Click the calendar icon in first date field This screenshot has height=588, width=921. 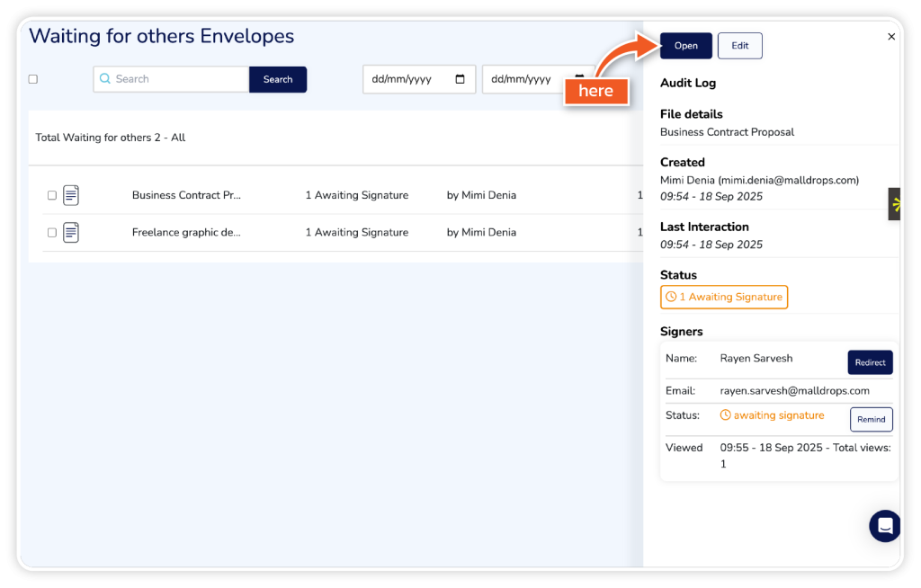pyautogui.click(x=460, y=79)
